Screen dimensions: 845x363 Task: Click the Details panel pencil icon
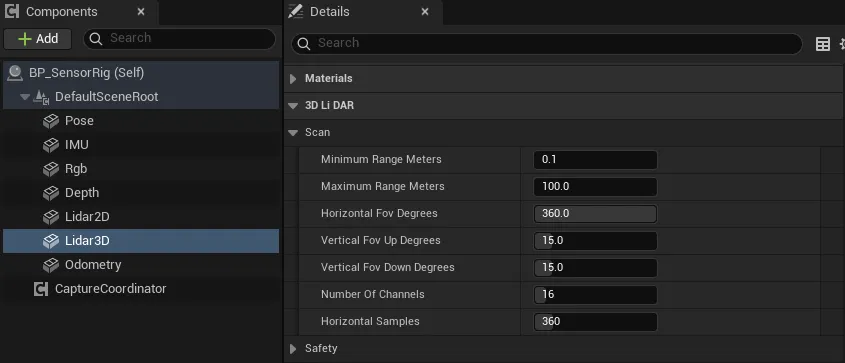click(295, 11)
